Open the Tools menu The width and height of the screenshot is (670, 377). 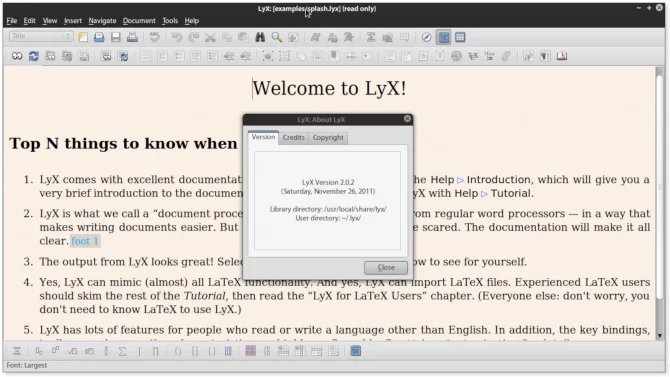coord(170,21)
